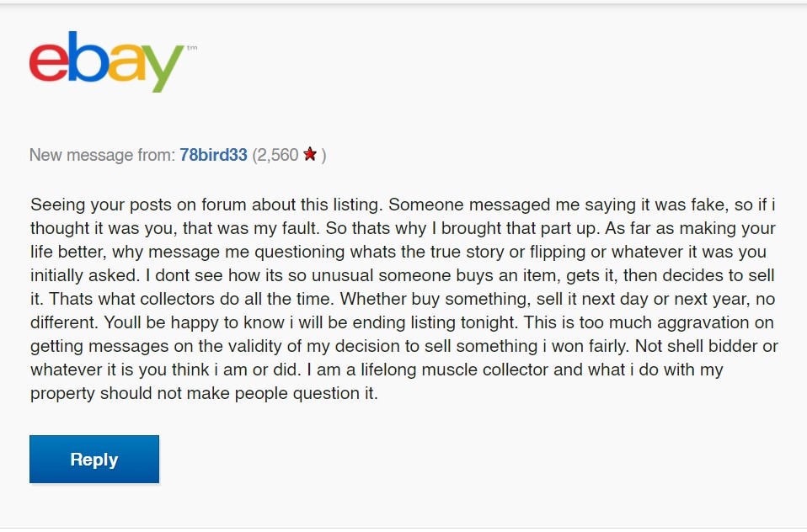Click the message line starting "Seeing your posts"
The image size is (807, 532).
403,205
